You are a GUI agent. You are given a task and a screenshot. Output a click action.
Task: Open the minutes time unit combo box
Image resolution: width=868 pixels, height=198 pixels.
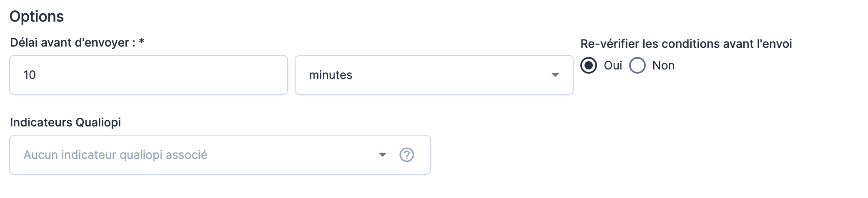[434, 75]
